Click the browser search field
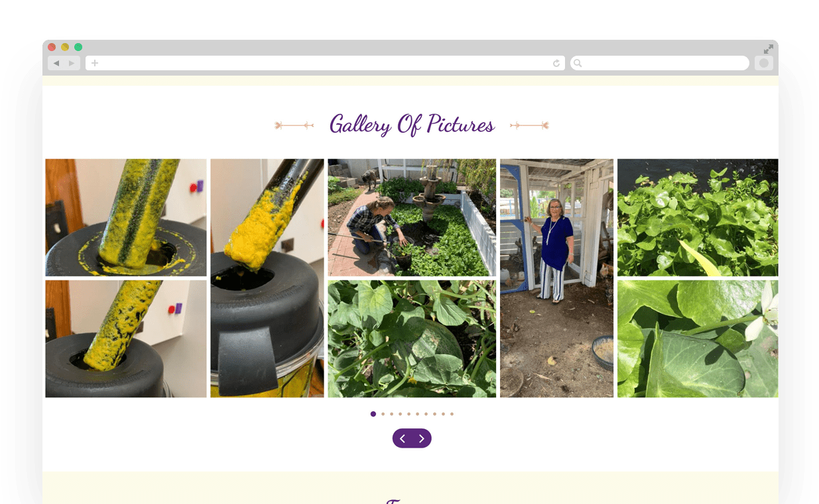This screenshot has width=819, height=504. tap(660, 63)
